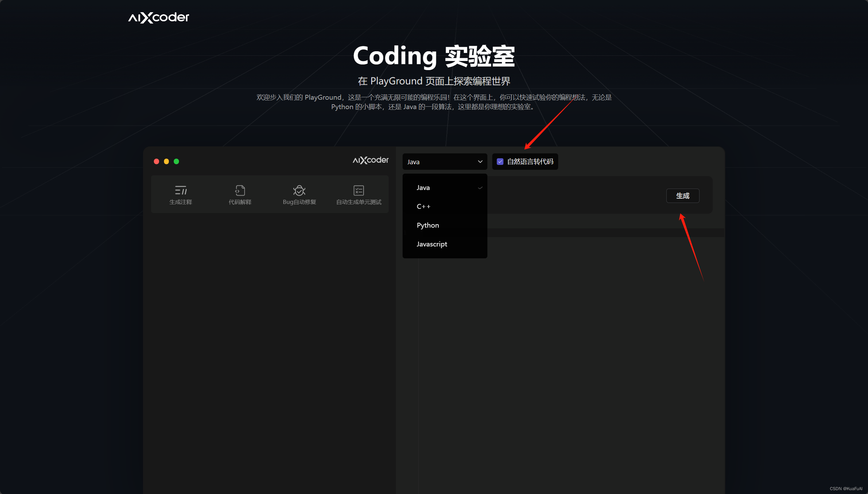The width and height of the screenshot is (868, 494).
Task: Click the aiXcoder logo at top left
Action: click(159, 17)
